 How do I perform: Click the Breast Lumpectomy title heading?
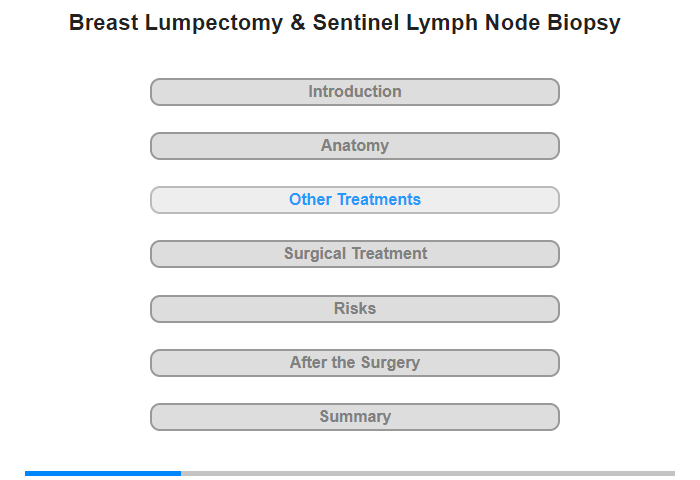[x=345, y=22]
